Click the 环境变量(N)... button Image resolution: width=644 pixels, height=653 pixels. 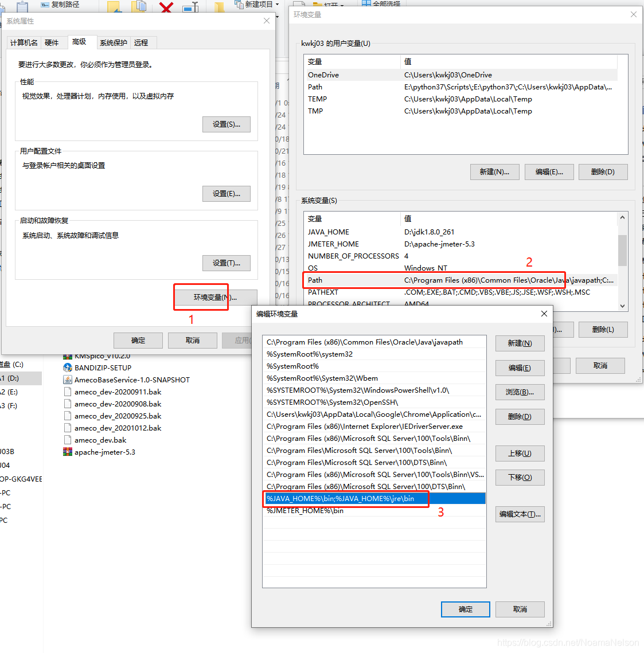(x=215, y=298)
